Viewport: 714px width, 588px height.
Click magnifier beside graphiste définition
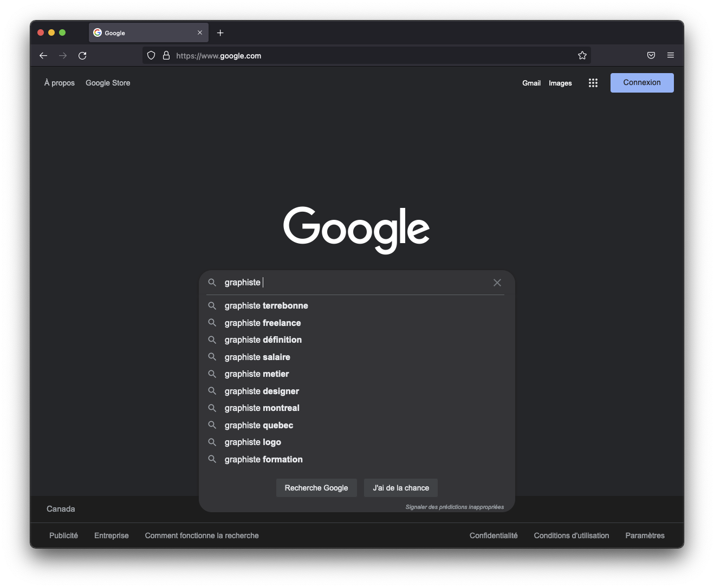tap(212, 340)
